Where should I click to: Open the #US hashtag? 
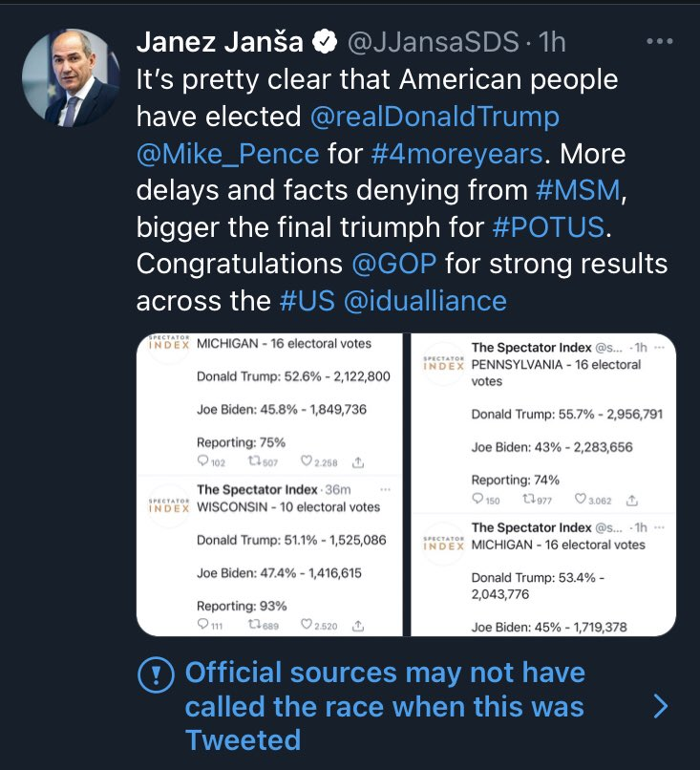click(x=308, y=301)
